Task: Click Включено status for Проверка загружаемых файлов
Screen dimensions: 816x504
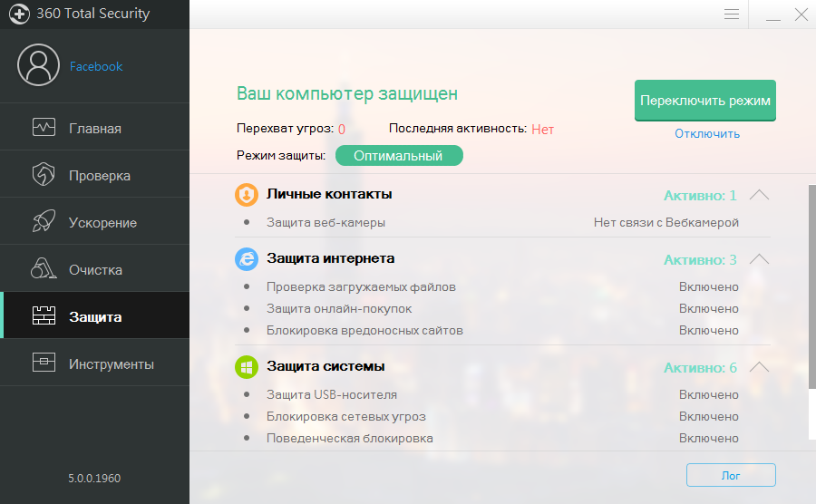Action: click(x=709, y=287)
